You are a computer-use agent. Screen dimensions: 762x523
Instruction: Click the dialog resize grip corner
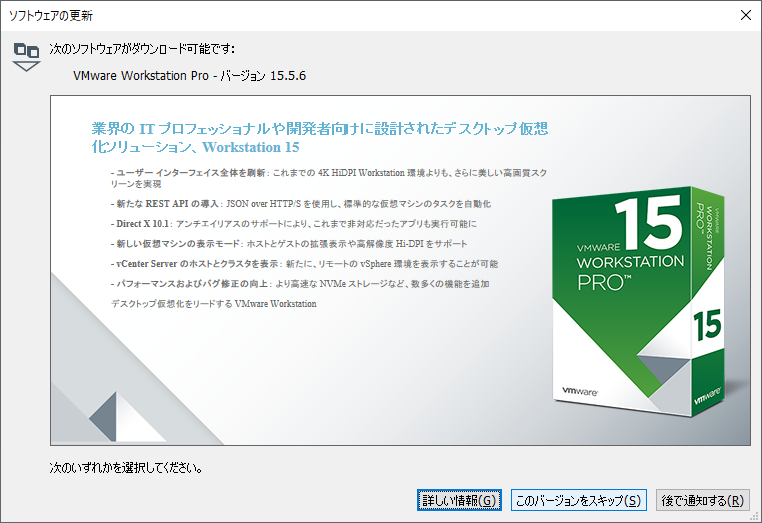click(755, 517)
